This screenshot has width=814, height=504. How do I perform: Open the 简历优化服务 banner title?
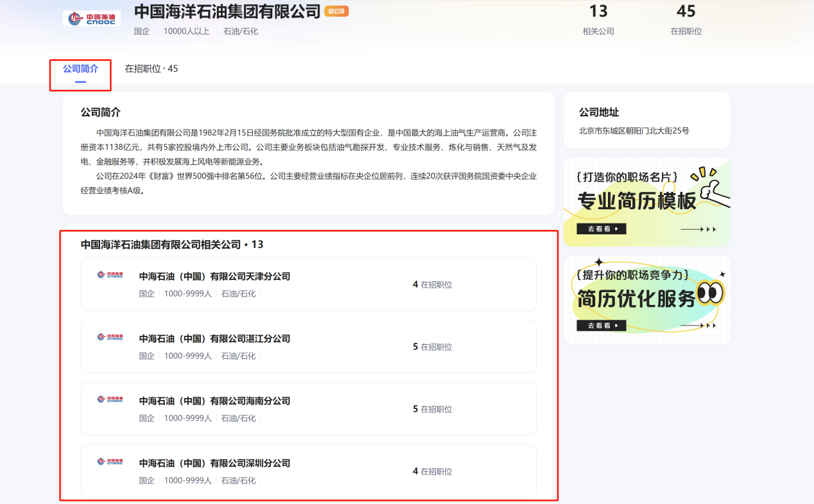[636, 299]
